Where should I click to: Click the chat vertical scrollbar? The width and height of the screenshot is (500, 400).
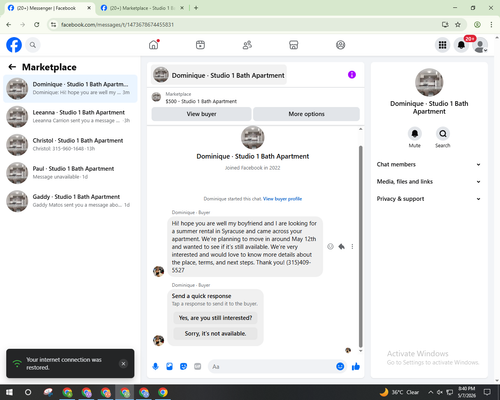point(360,247)
